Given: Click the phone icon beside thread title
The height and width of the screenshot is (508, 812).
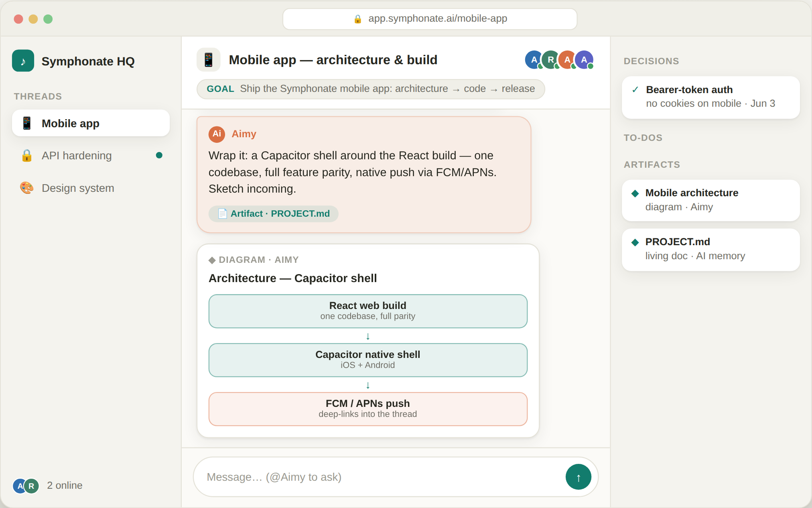Looking at the screenshot, I should pos(208,60).
